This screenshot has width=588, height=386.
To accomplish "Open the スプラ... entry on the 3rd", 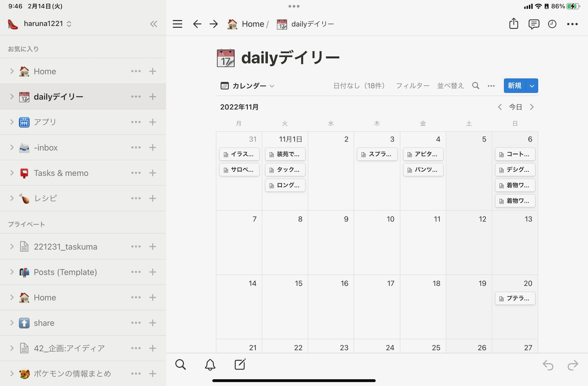I will click(x=377, y=154).
